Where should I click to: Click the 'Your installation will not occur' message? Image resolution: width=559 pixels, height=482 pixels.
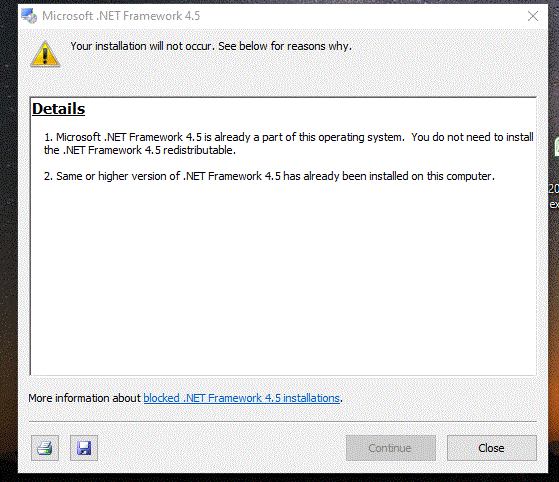pos(211,46)
